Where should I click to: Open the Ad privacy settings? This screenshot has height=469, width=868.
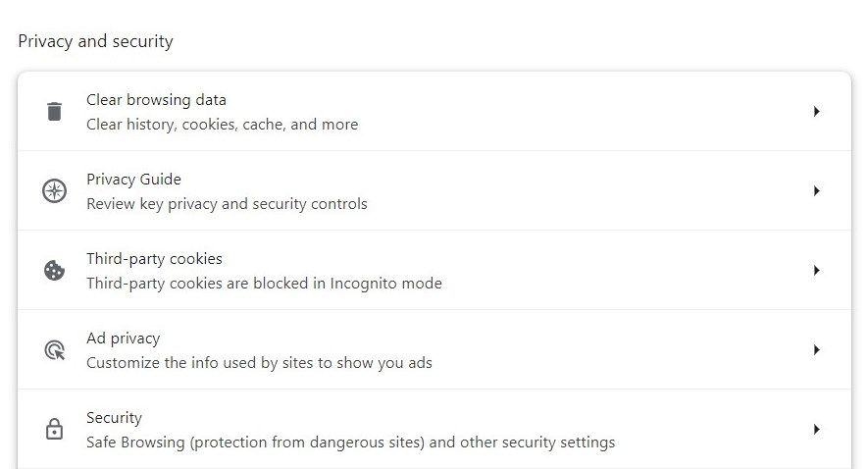tap(123, 339)
